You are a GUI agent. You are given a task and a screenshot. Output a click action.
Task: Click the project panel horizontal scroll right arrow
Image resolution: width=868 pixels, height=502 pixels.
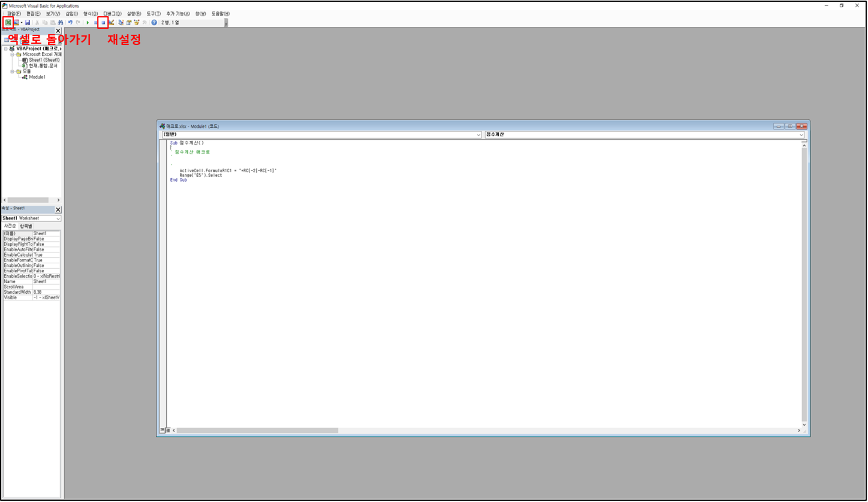coord(58,200)
